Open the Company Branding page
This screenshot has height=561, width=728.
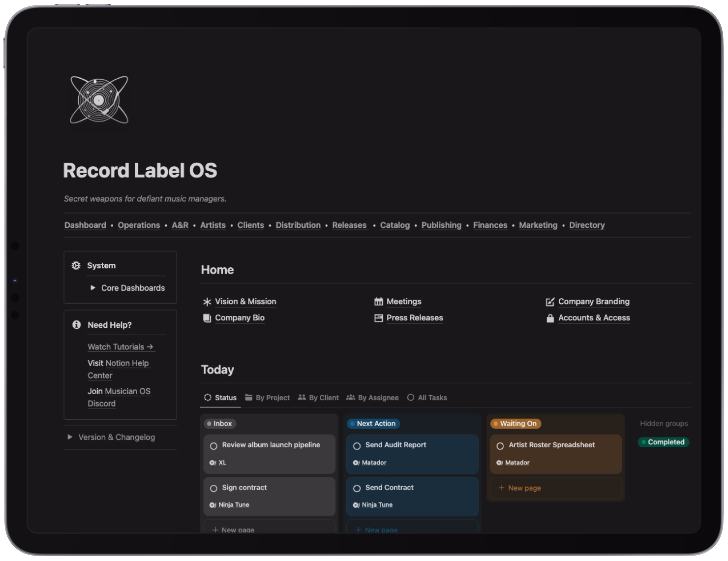[594, 302]
